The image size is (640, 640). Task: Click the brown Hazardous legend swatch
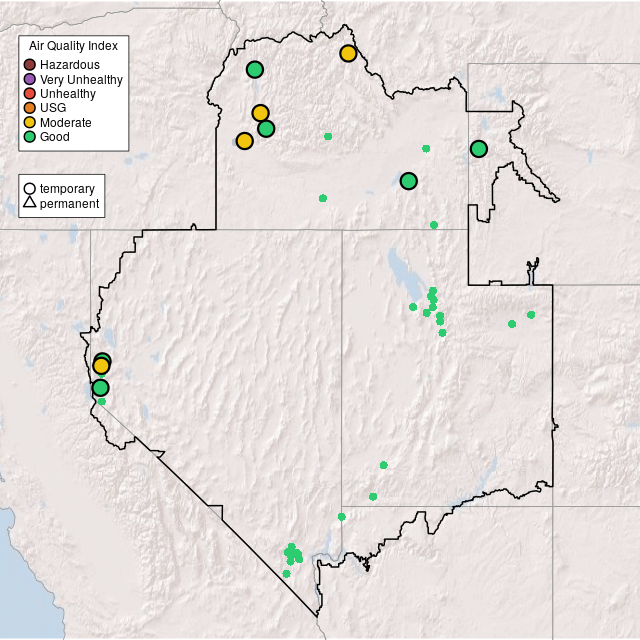point(30,65)
